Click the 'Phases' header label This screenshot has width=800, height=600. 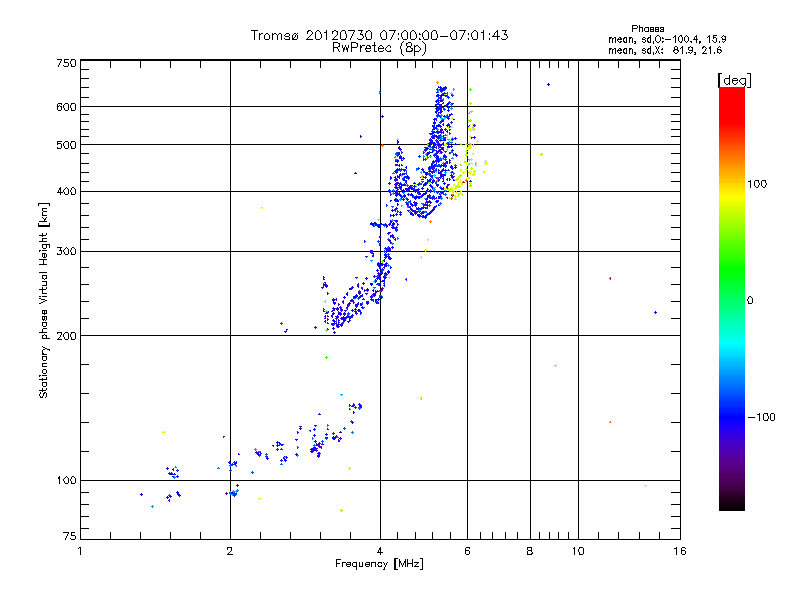pos(647,29)
